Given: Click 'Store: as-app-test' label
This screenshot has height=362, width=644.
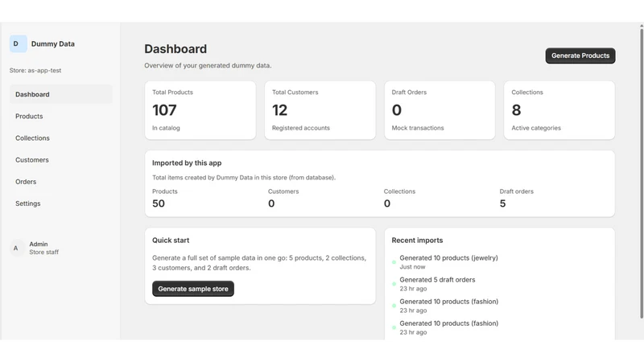Looking at the screenshot, I should [x=35, y=70].
